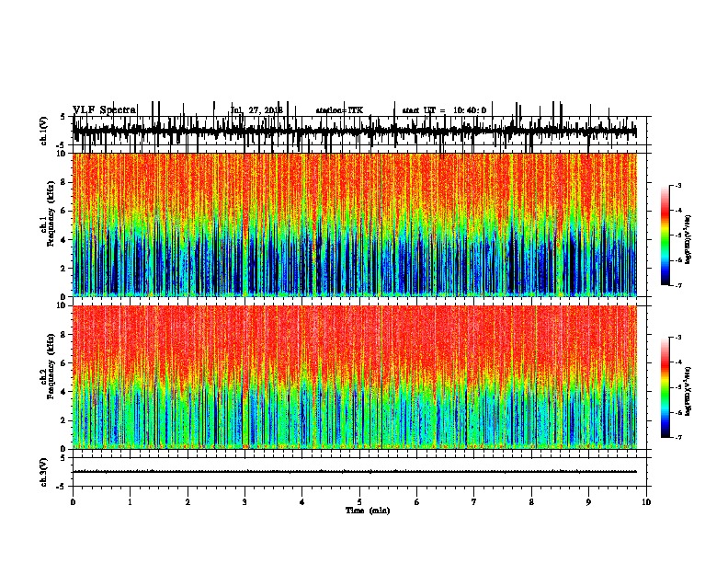Click the "6" kHz tick on ch.1 spectrogram
Image resolution: width=728 pixels, height=563 pixels.
[64, 211]
